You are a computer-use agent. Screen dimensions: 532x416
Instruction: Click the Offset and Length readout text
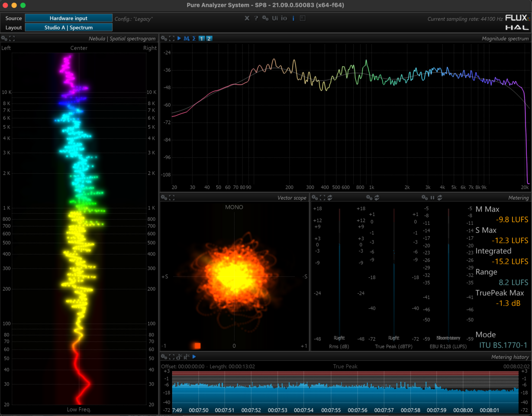point(208,367)
